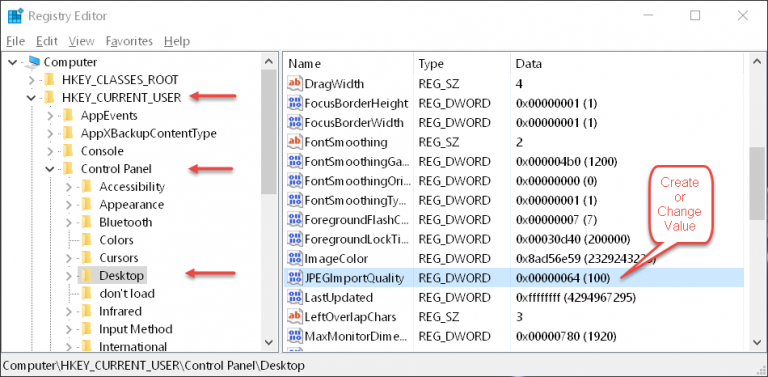
Task: Click the Registry Editor icon in title bar
Action: point(15,16)
